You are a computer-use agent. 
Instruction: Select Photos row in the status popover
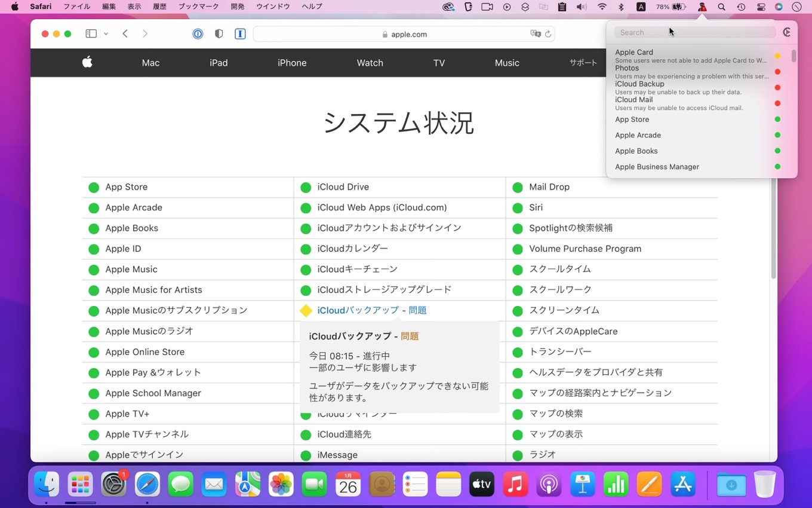(698, 72)
